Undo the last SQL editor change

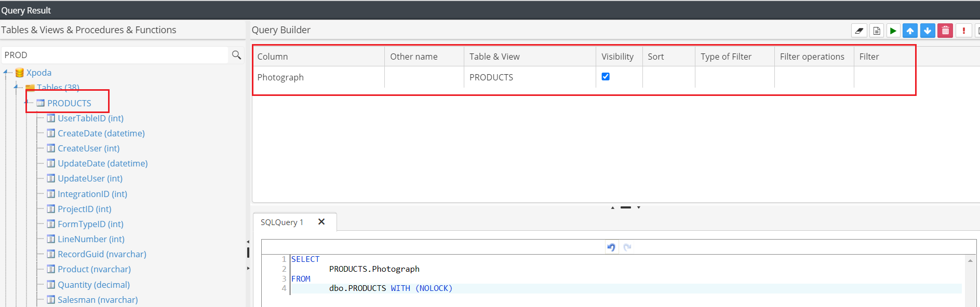tap(611, 247)
